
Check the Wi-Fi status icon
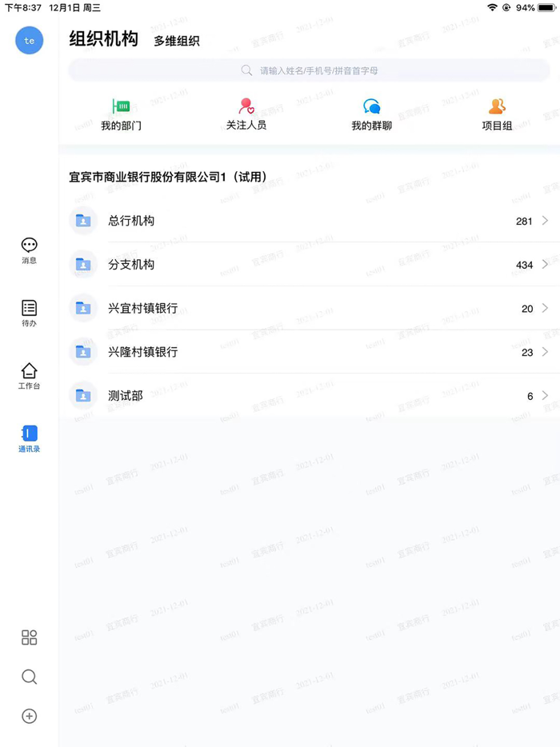tap(492, 7)
